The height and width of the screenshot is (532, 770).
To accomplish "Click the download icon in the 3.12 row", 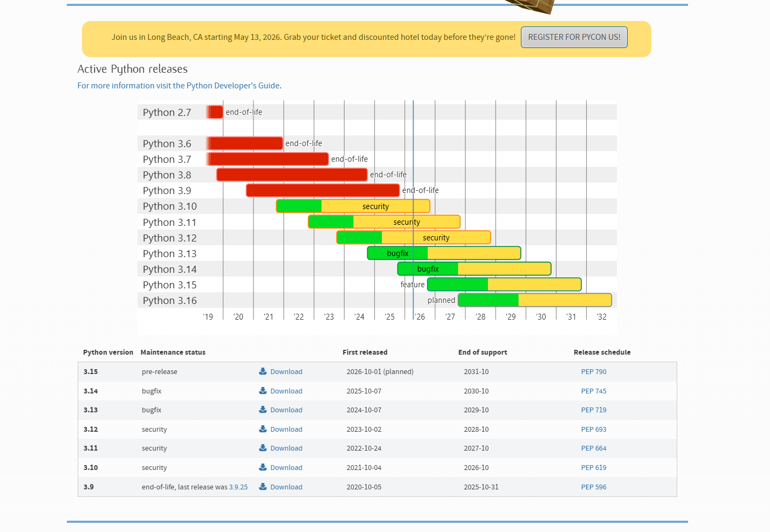I will coord(263,429).
